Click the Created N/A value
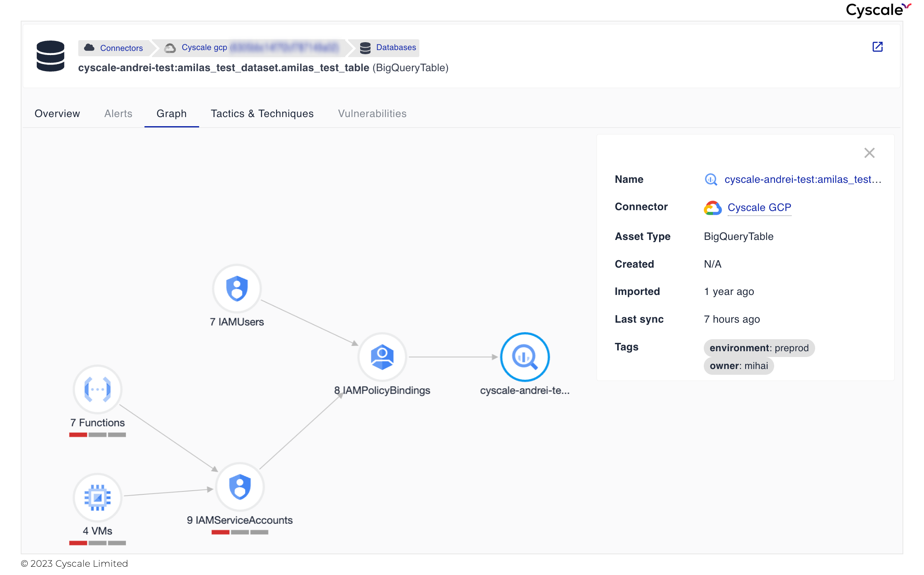The width and height of the screenshot is (924, 575). coord(712,264)
